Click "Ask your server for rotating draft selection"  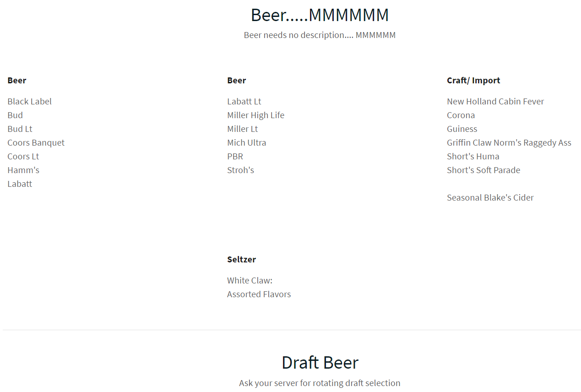(x=320, y=383)
